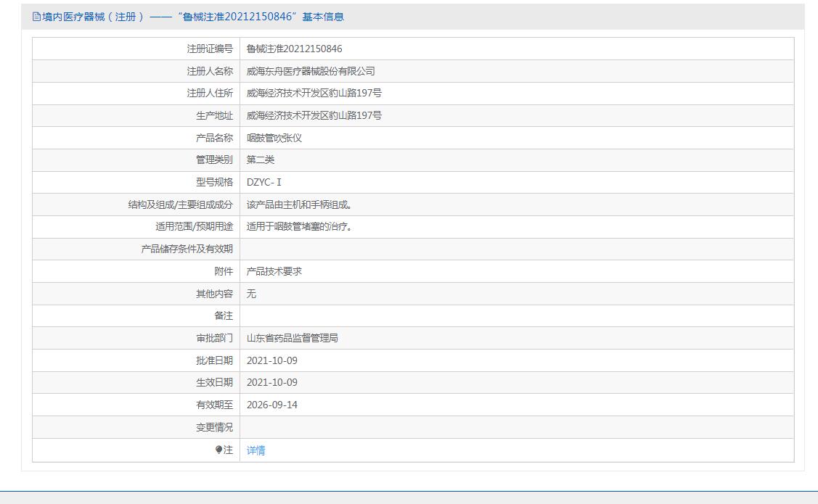Viewport: 818px width, 504px height.
Task: Click the 有效期至 label
Action: (x=214, y=405)
